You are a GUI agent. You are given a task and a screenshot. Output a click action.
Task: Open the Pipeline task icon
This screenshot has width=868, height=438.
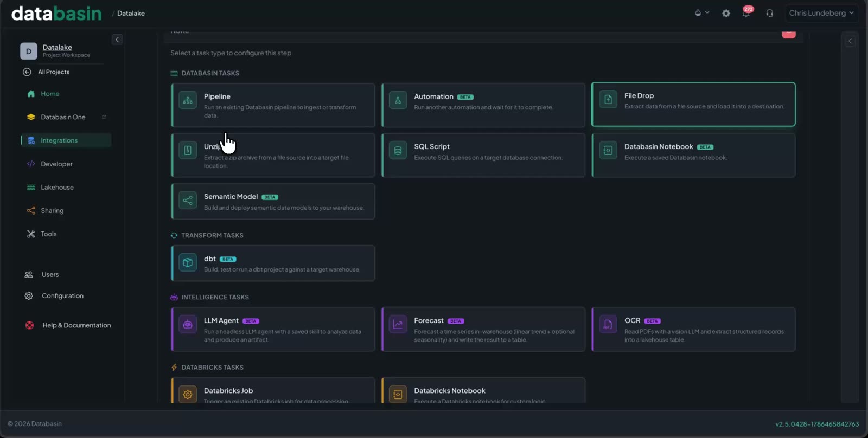pyautogui.click(x=188, y=100)
